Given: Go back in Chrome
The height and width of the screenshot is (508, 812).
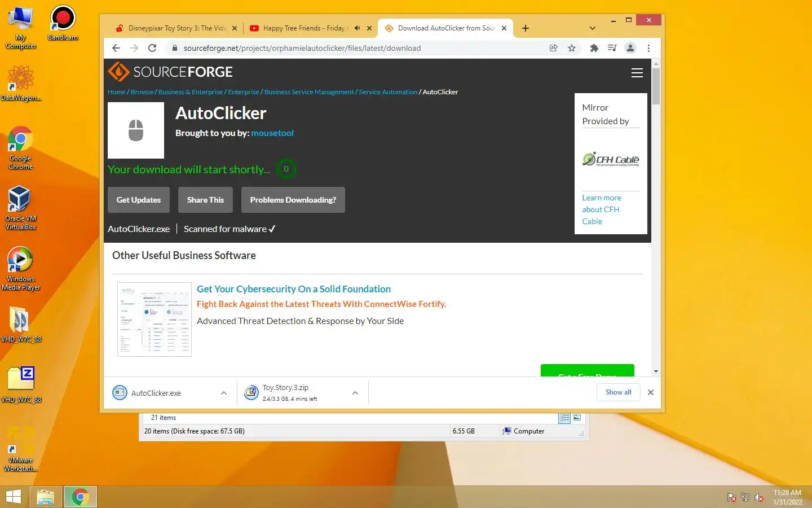Looking at the screenshot, I should [116, 48].
